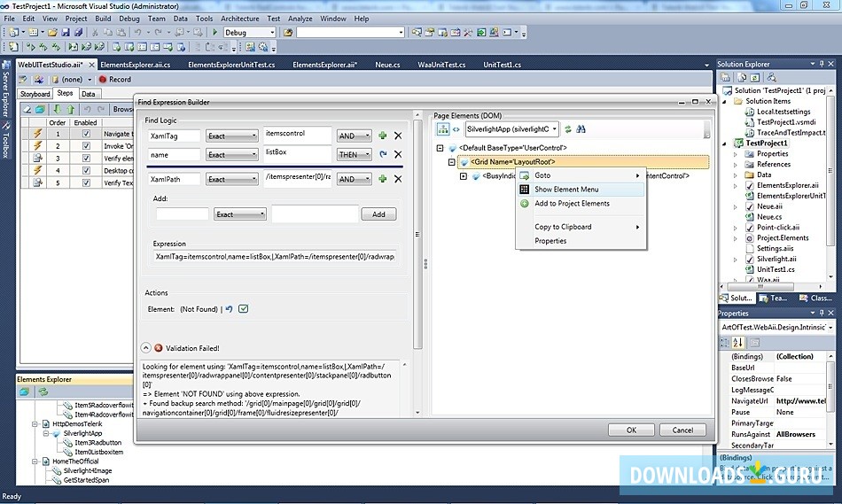The width and height of the screenshot is (842, 504).
Task: Click the Cancel button
Action: tap(682, 430)
